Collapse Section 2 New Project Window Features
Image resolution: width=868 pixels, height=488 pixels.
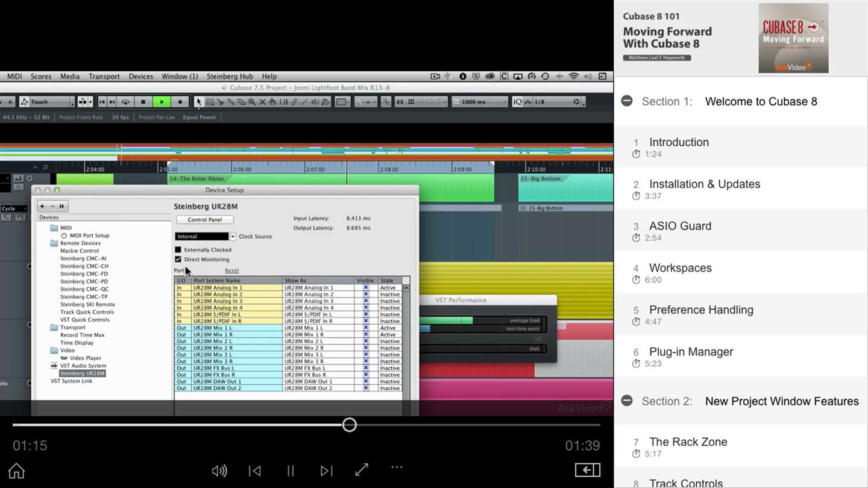(x=627, y=401)
